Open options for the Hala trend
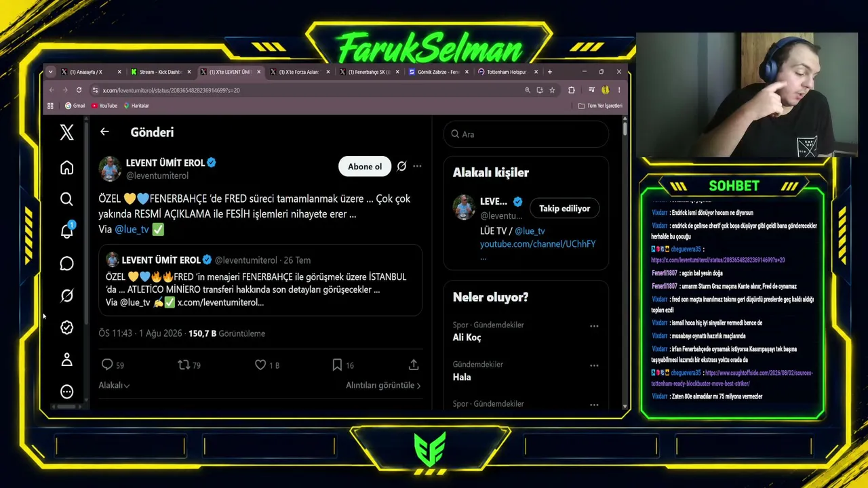The width and height of the screenshot is (868, 488). [x=594, y=365]
